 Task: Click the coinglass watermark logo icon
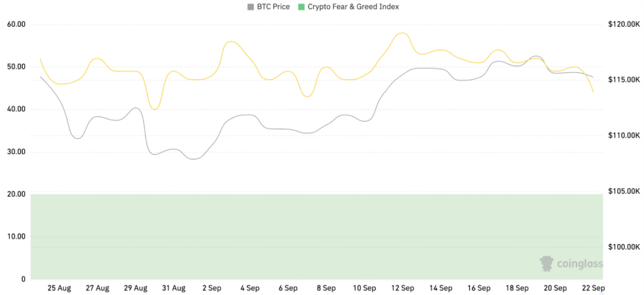(546, 263)
